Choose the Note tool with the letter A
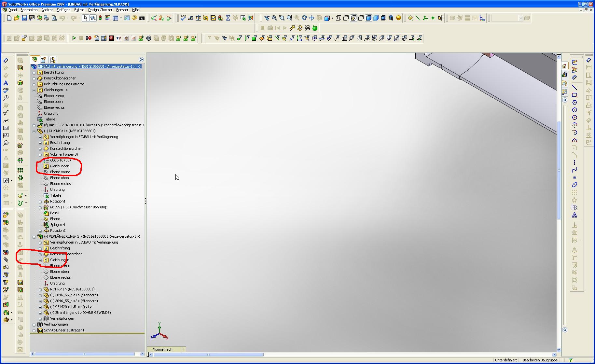This screenshot has height=364, width=595. point(6,83)
